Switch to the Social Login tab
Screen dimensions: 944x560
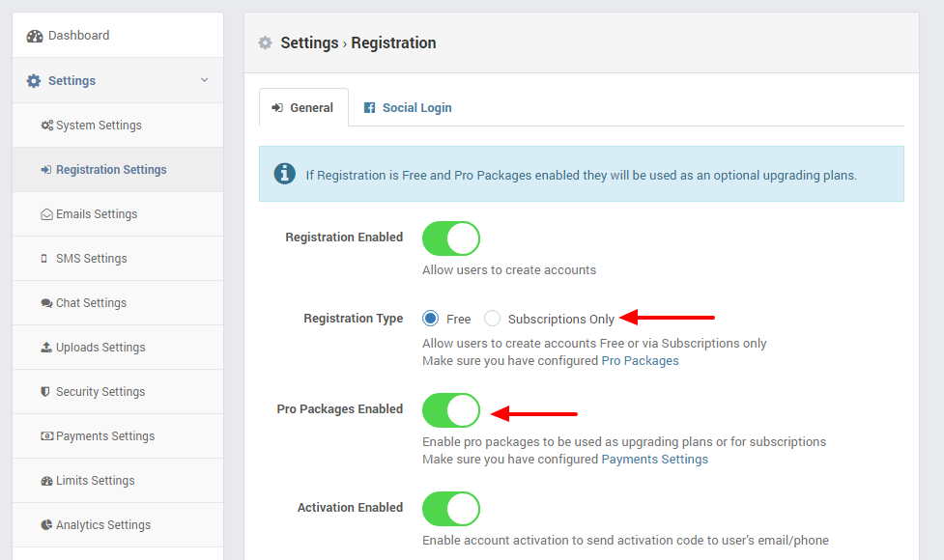(408, 108)
